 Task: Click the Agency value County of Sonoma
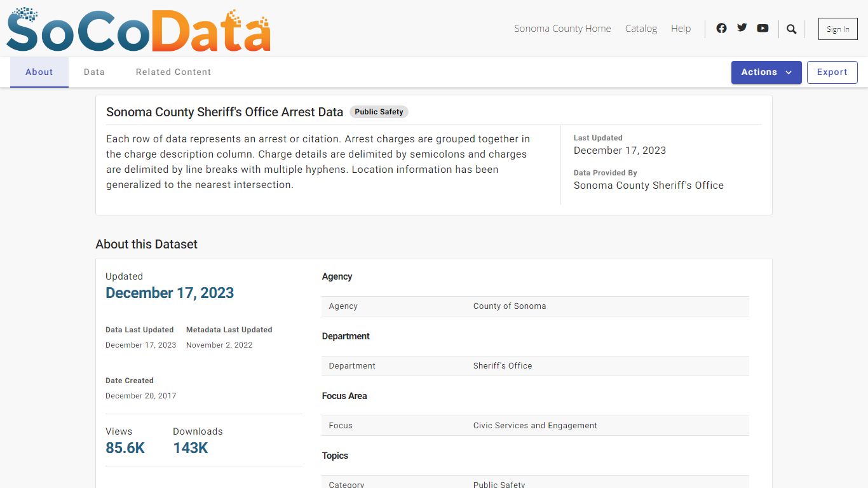pyautogui.click(x=510, y=306)
